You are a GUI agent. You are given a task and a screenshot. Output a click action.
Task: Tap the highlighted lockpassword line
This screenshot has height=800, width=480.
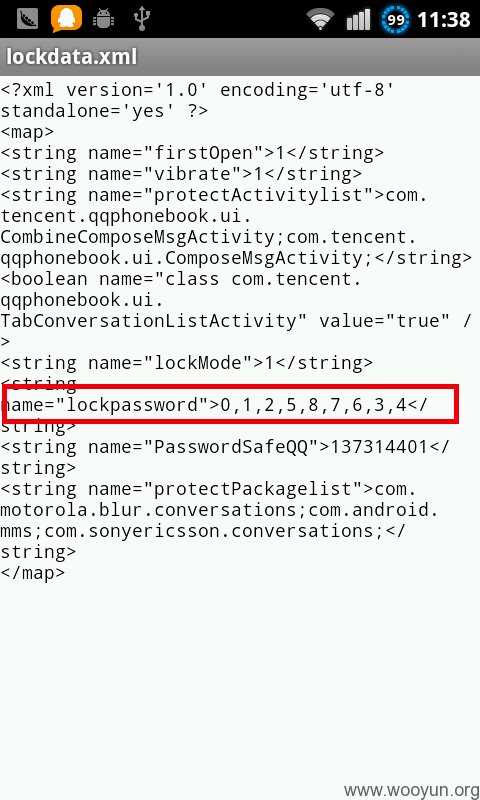231,405
